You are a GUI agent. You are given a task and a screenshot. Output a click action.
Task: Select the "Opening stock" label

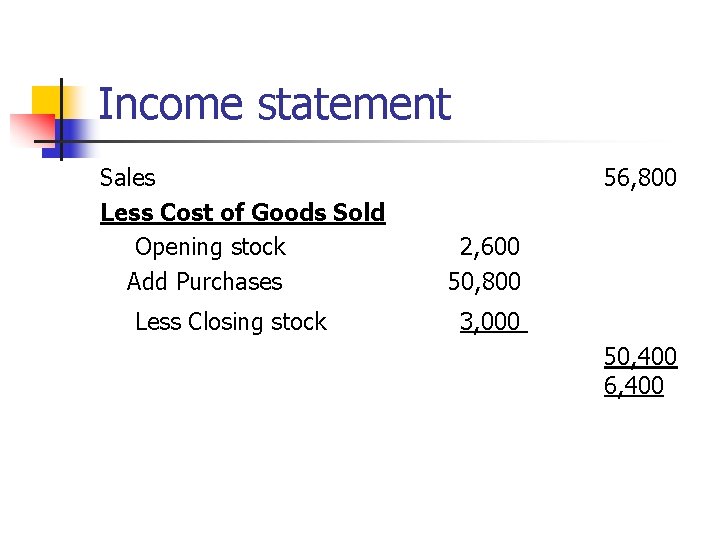point(210,247)
